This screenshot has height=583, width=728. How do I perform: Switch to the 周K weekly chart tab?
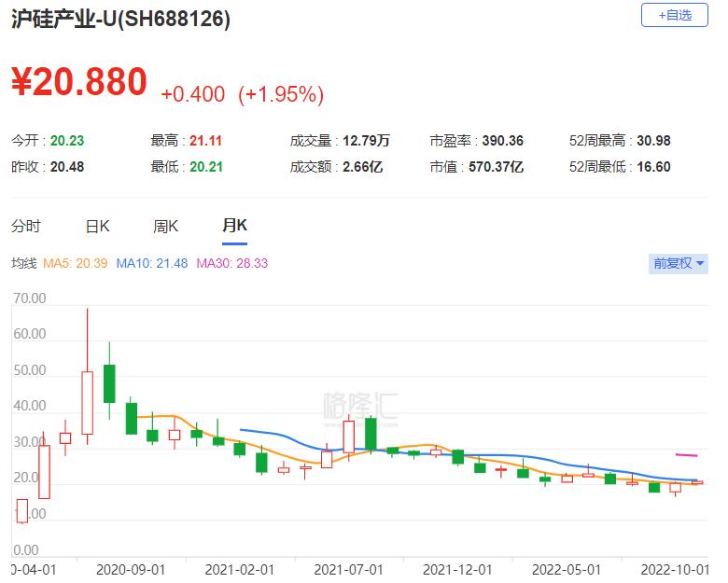pos(166,226)
